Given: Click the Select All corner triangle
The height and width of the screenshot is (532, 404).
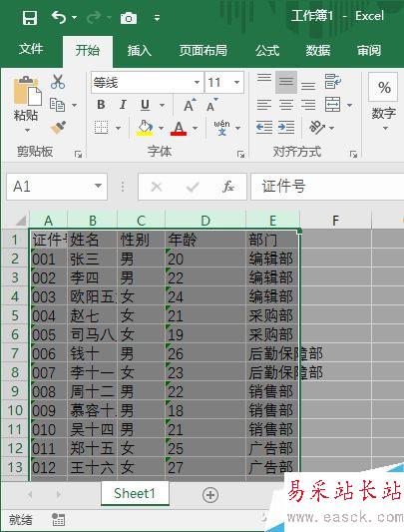Looking at the screenshot, I should click(21, 221).
